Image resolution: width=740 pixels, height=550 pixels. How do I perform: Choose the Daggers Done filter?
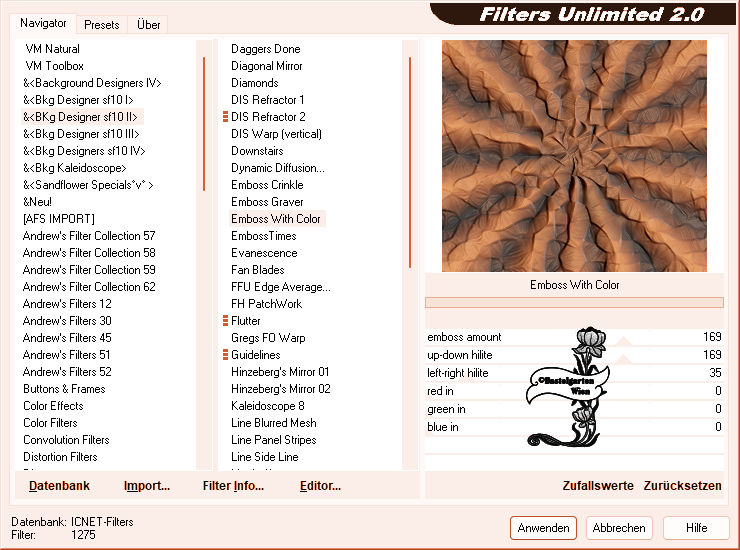tap(266, 49)
